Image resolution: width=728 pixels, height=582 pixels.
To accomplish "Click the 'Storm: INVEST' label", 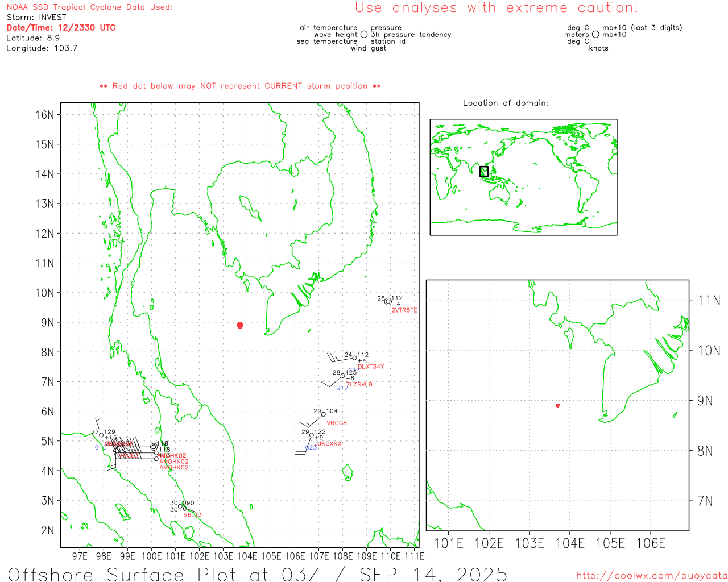I will click(x=36, y=17).
